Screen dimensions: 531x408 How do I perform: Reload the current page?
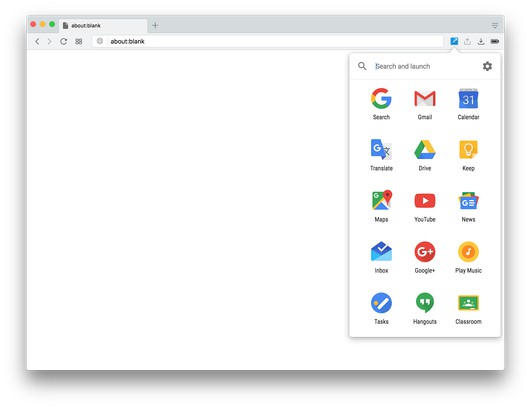coord(63,41)
